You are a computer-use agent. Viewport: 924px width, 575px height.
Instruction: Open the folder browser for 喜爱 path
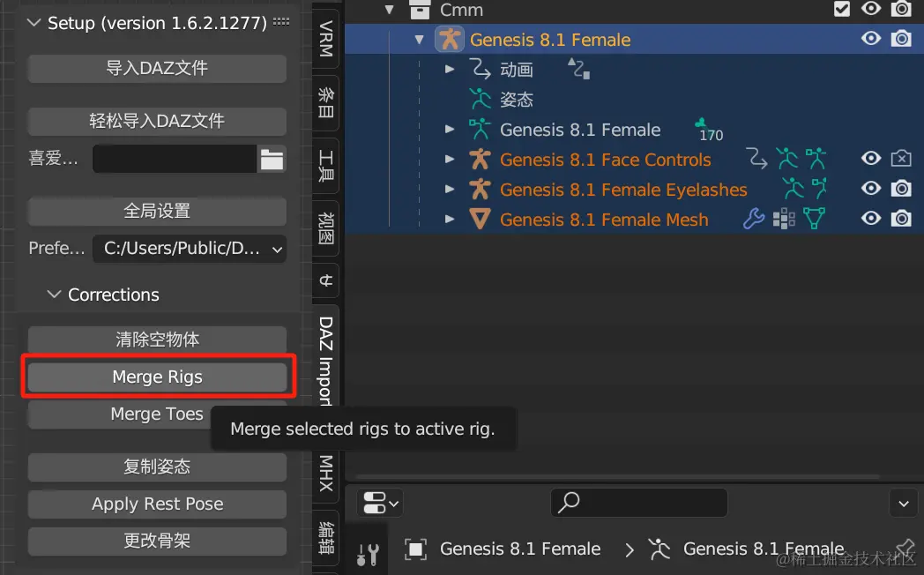point(272,159)
